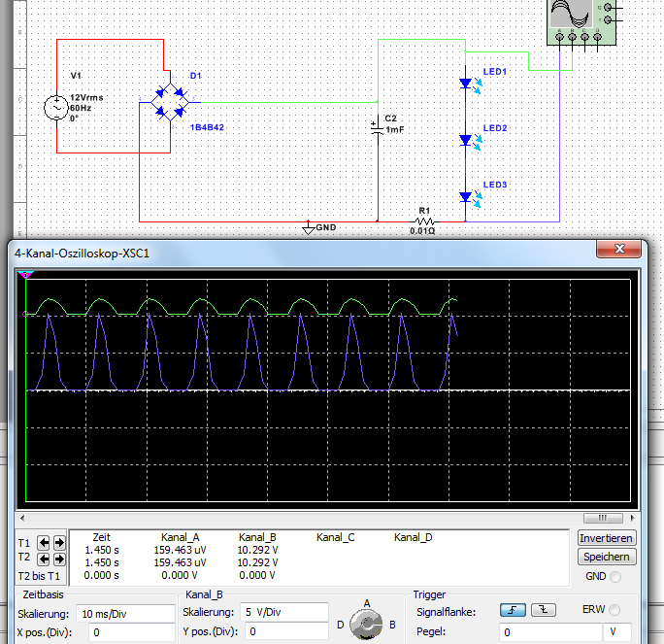
Task: Click the scope scrollbar right arrow
Action: point(632,518)
